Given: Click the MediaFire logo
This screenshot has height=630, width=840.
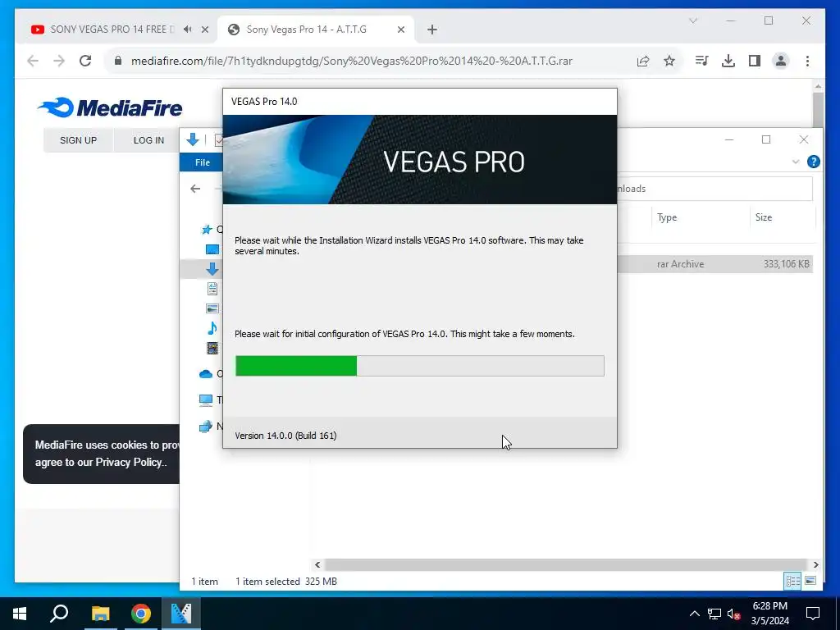Looking at the screenshot, I should point(110,107).
